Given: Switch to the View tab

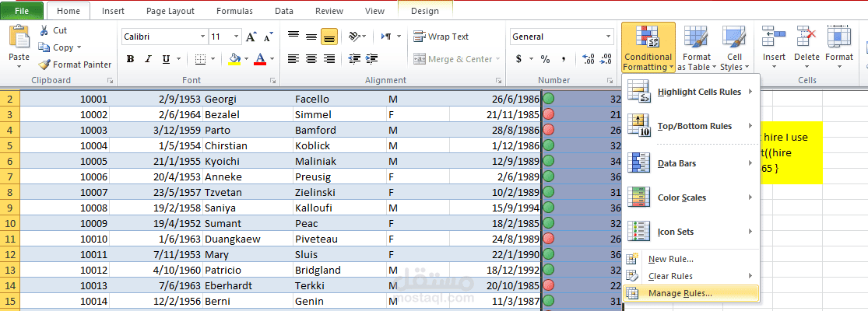Looking at the screenshot, I should point(374,10).
